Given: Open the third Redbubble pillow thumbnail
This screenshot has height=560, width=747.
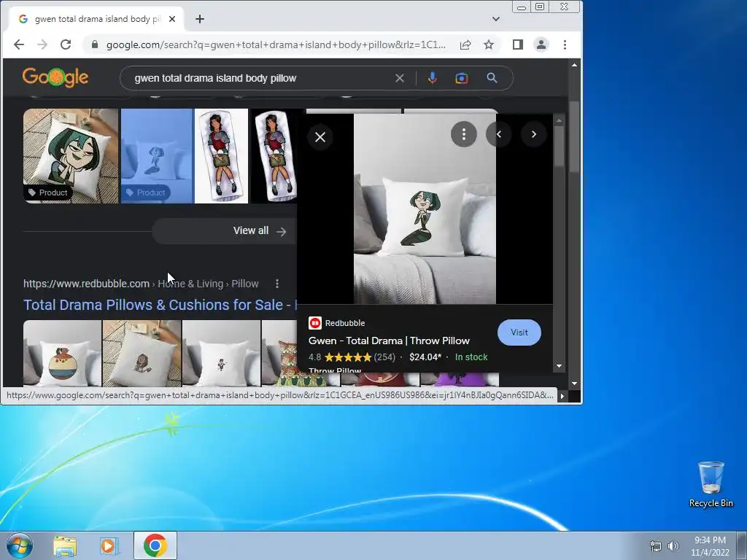Looking at the screenshot, I should point(222,353).
